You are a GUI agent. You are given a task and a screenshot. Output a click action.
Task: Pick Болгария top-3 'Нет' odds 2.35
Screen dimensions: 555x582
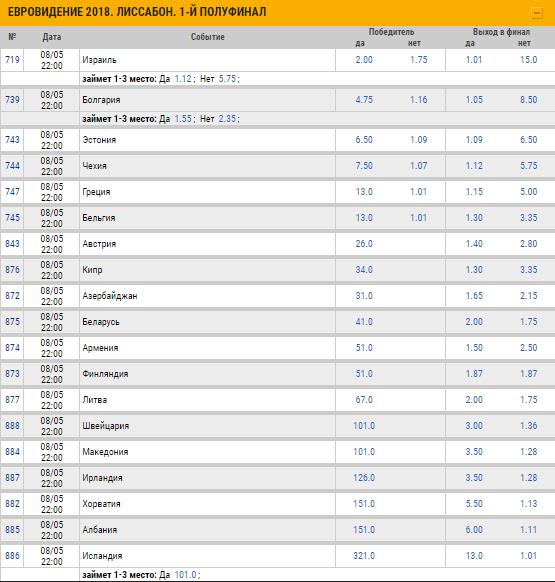coord(227,119)
